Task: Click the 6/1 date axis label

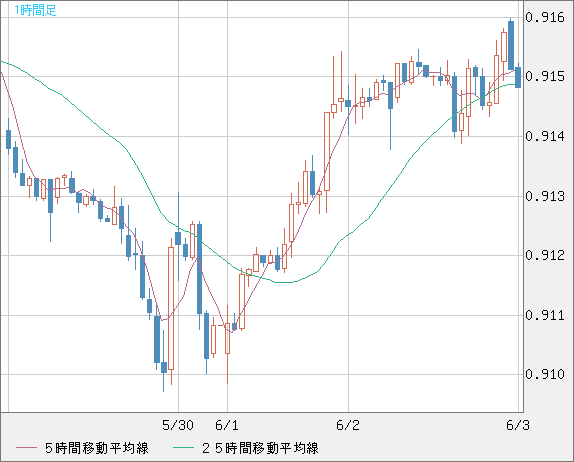Action: point(227,425)
